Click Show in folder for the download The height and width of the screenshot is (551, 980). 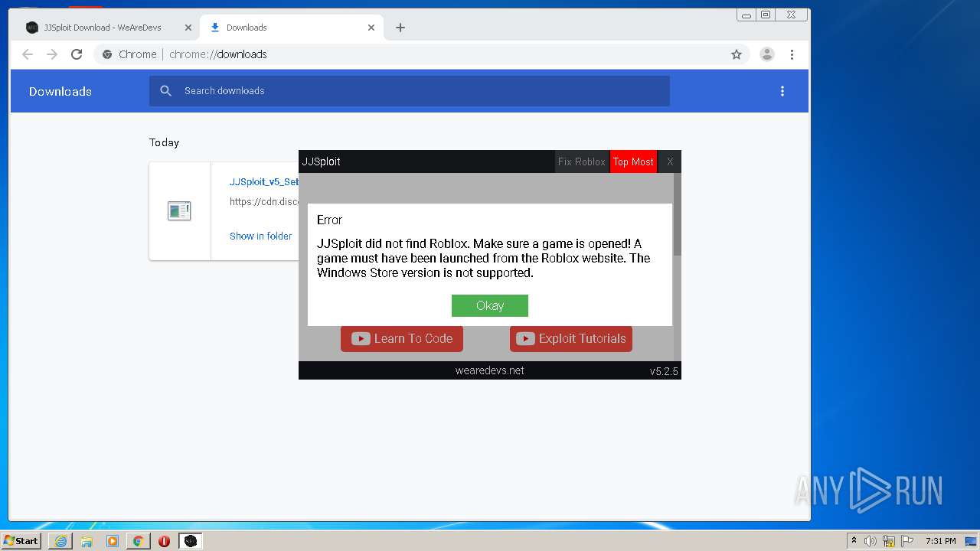coord(261,236)
